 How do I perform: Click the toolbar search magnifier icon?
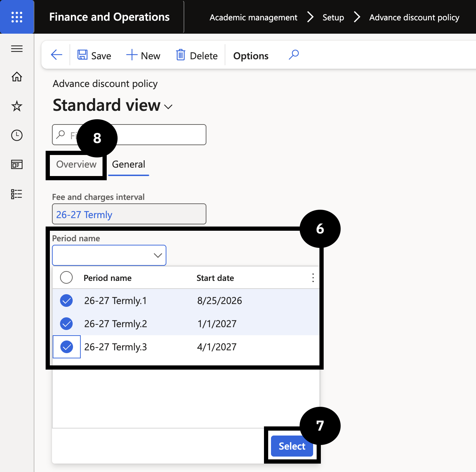294,55
